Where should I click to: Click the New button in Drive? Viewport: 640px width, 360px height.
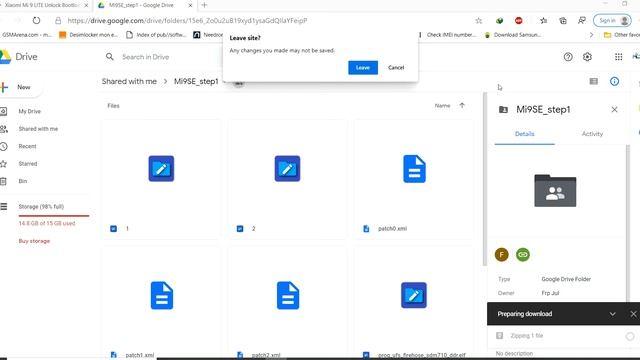pyautogui.click(x=20, y=87)
